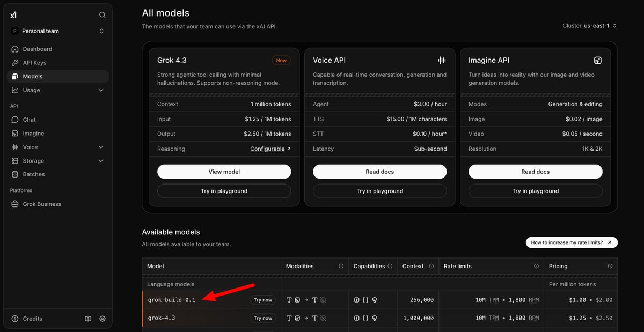Click the Voice API waveform icon

coord(442,60)
